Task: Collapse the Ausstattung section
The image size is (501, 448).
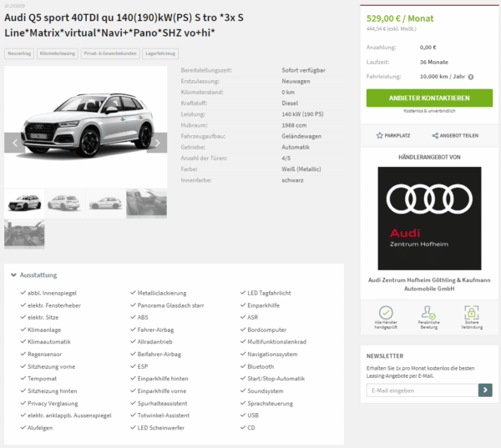Action: click(x=34, y=275)
